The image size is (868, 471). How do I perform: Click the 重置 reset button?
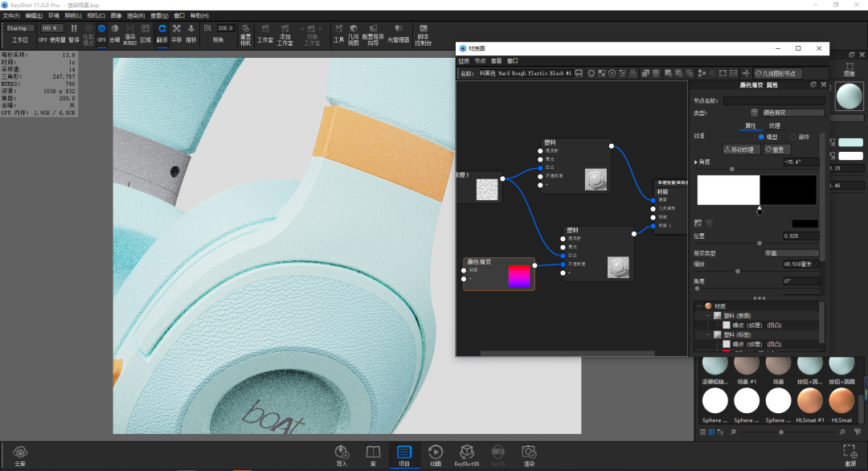[776, 149]
